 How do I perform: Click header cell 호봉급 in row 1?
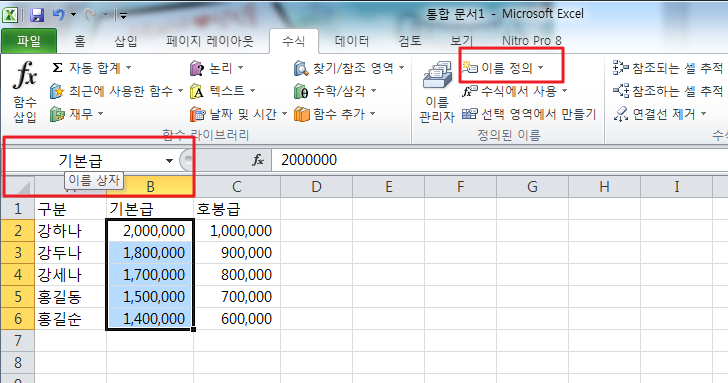(237, 209)
